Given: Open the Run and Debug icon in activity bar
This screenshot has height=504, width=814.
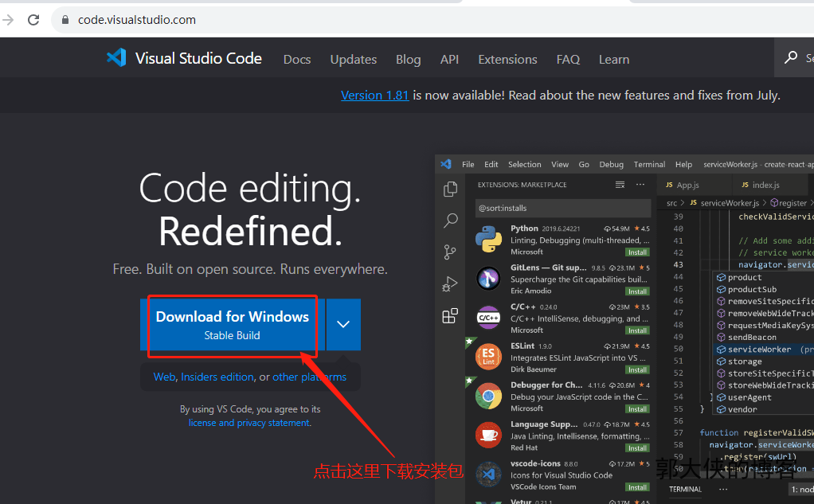Looking at the screenshot, I should click(450, 284).
